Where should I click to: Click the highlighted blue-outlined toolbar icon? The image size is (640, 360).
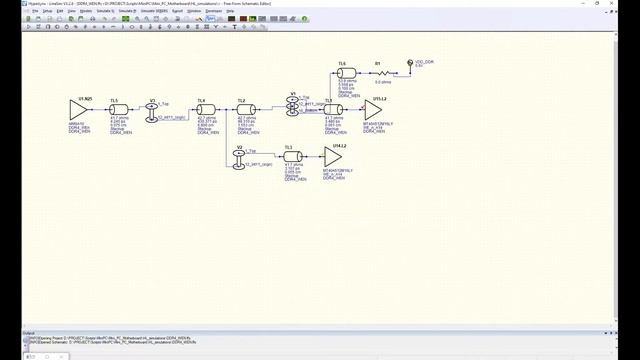pyautogui.click(x=210, y=19)
